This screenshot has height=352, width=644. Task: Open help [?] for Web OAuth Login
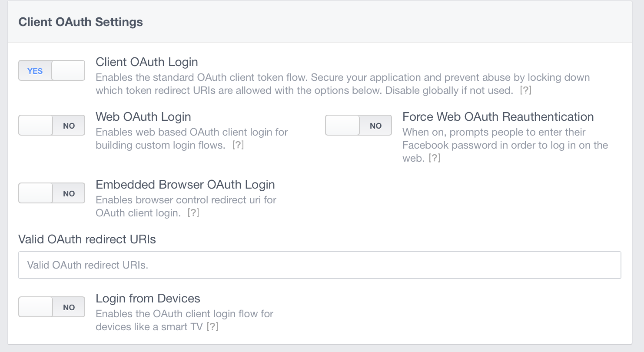coord(238,145)
